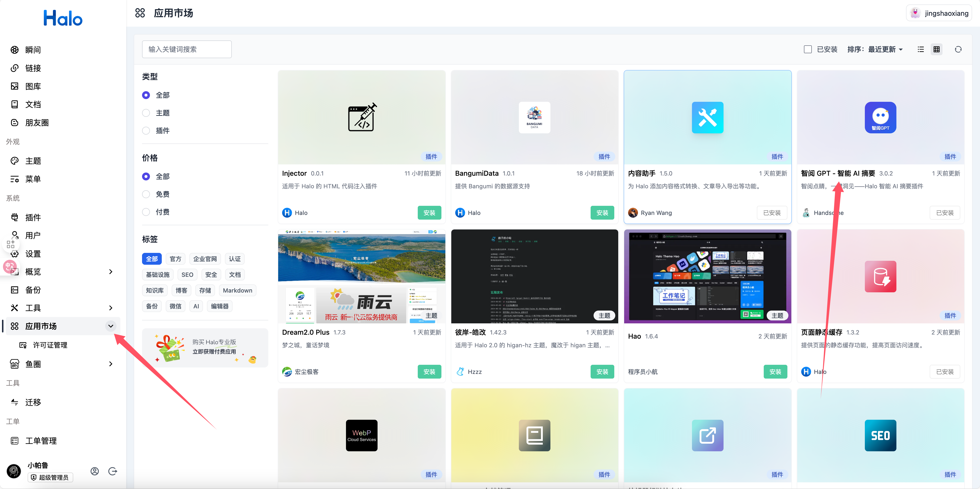980x489 pixels.
Task: Click the WebP Cloud Services icon
Action: tap(362, 435)
